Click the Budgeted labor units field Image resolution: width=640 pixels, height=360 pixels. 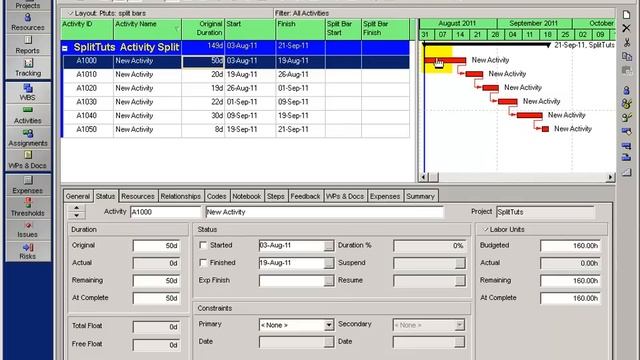coord(570,245)
